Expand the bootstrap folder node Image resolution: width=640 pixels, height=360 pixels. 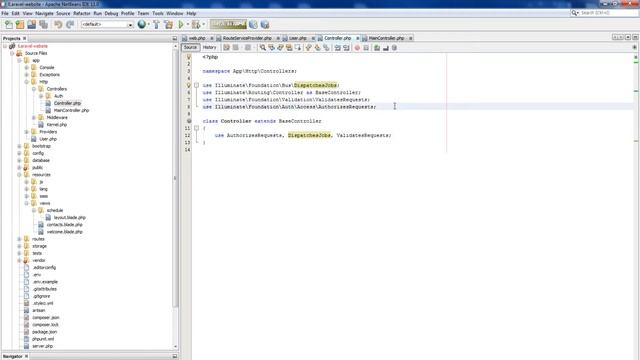pos(19,146)
